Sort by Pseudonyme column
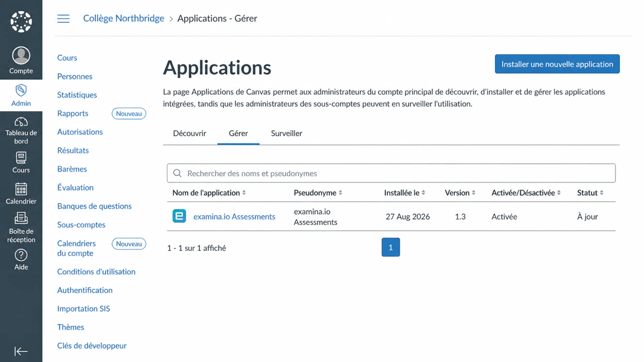This screenshot has height=362, width=644. (318, 193)
